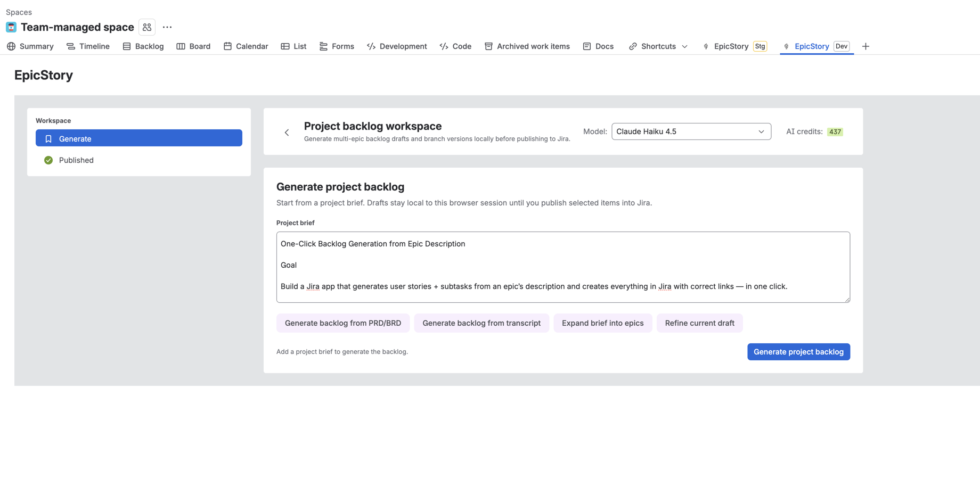Click the Generate project backlog button

(x=798, y=352)
